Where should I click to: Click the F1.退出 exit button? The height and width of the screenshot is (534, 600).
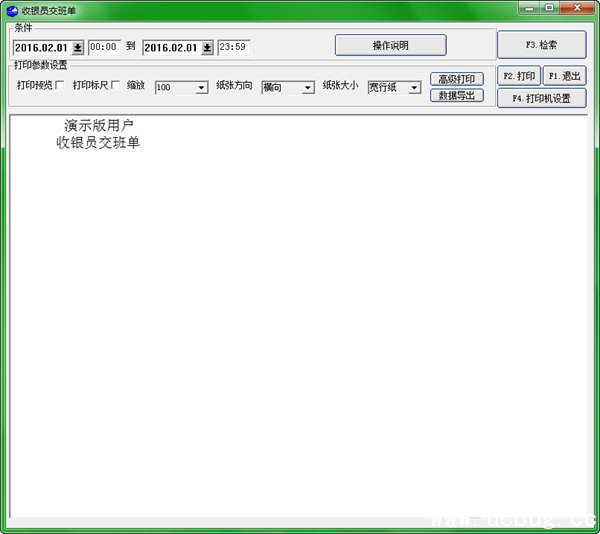click(564, 76)
